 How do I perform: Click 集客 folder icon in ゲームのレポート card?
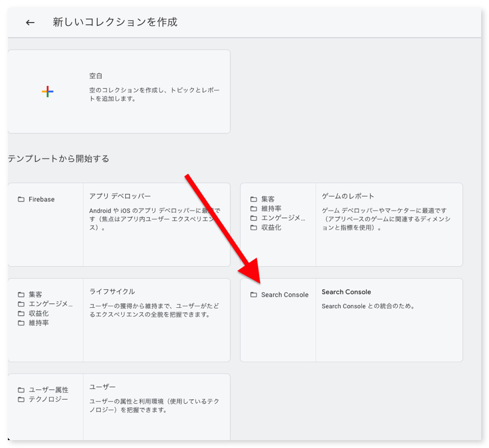point(254,199)
